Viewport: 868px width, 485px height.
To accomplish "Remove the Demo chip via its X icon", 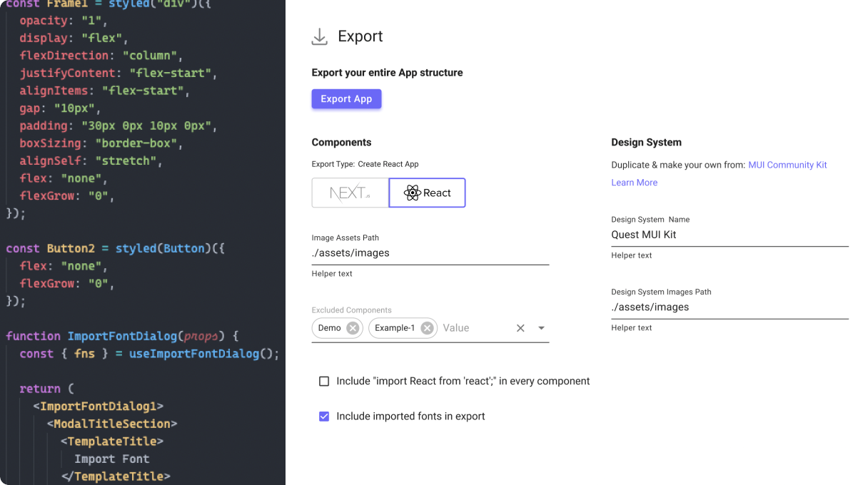I will [x=353, y=328].
